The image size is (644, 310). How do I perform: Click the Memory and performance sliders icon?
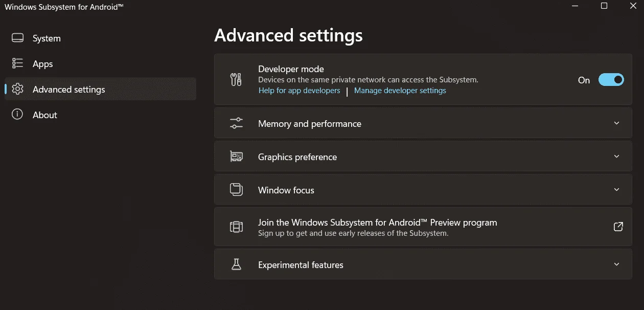click(236, 123)
